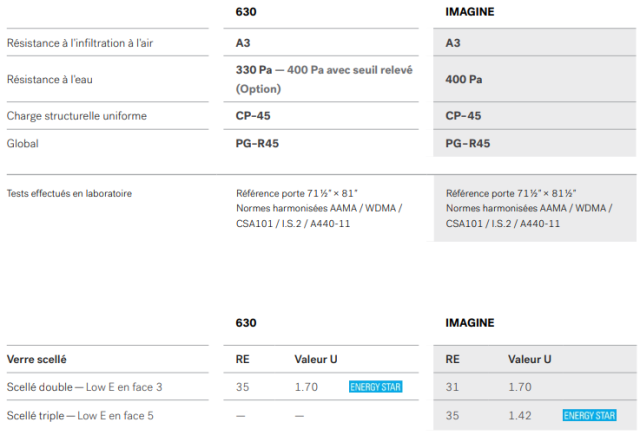This screenshot has height=435, width=640.
Task: Select the top 630 column header
Action: (x=246, y=12)
